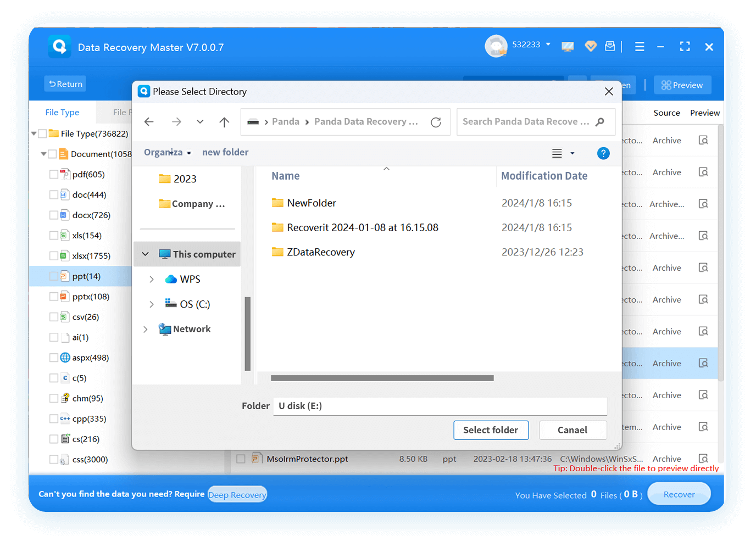Go back in directory dialog
This screenshot has height=547, width=756.
point(149,122)
